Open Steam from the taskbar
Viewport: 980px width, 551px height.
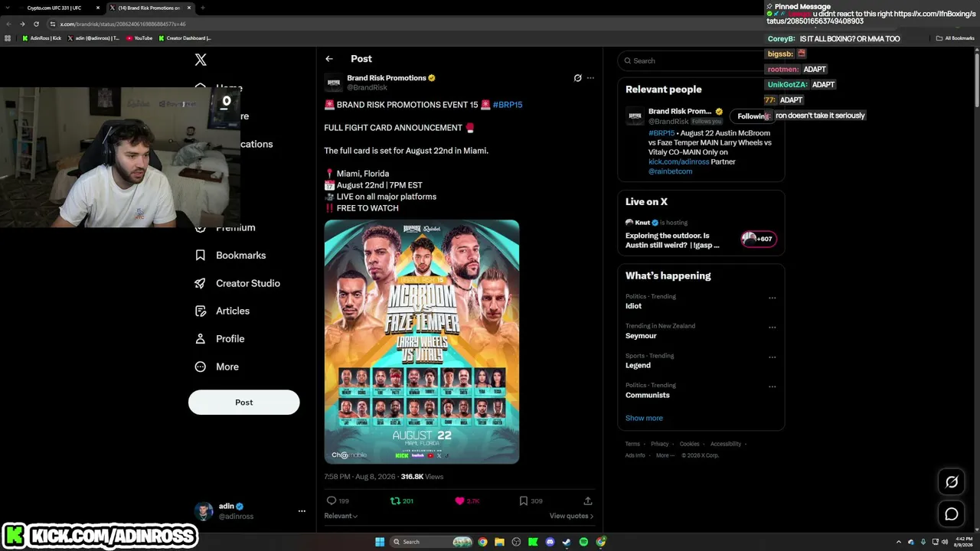567,542
